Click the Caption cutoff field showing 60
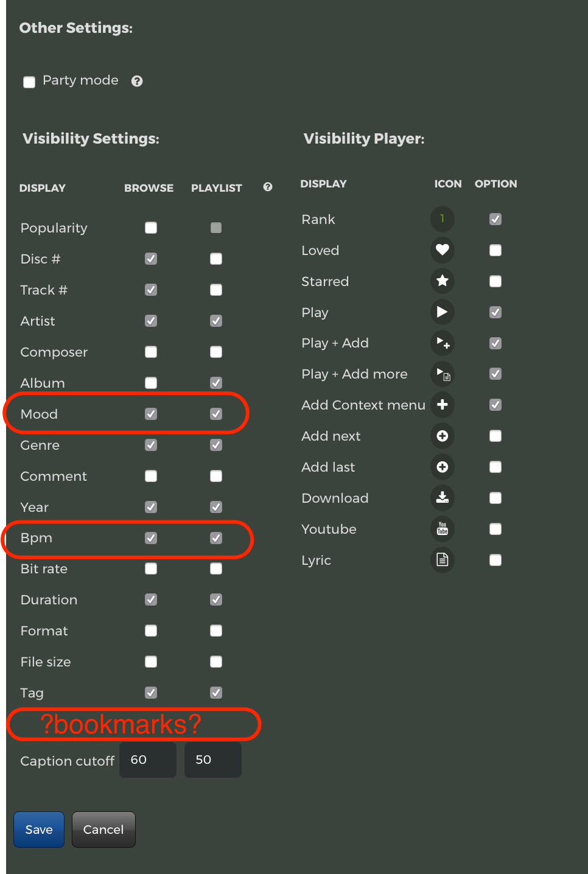 pos(148,760)
